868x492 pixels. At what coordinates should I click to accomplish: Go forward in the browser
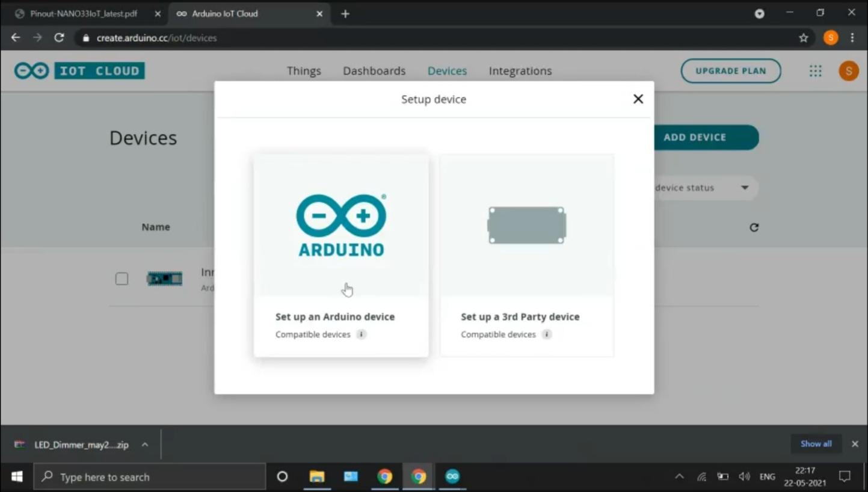point(37,37)
